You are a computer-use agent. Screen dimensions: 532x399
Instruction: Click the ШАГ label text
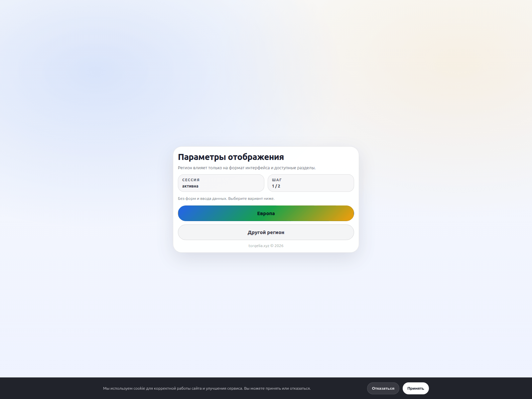pos(277,180)
